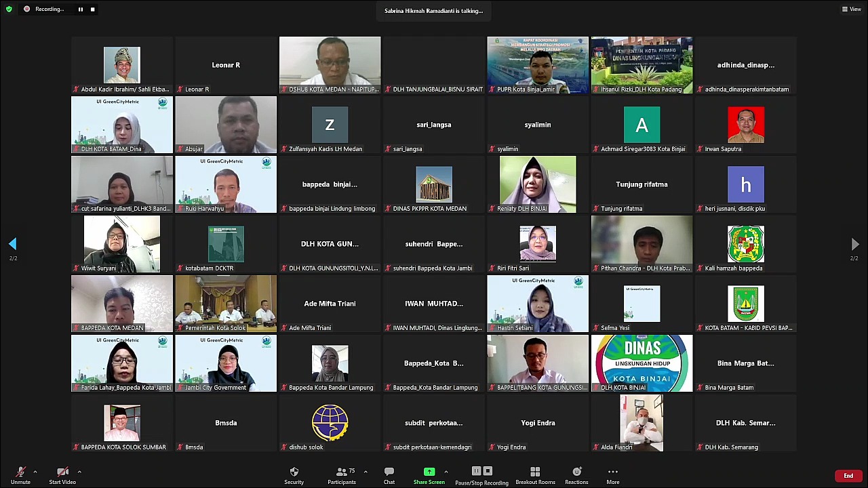868x488 pixels.
Task: Click the green encryption shield icon
Action: click(x=9, y=9)
